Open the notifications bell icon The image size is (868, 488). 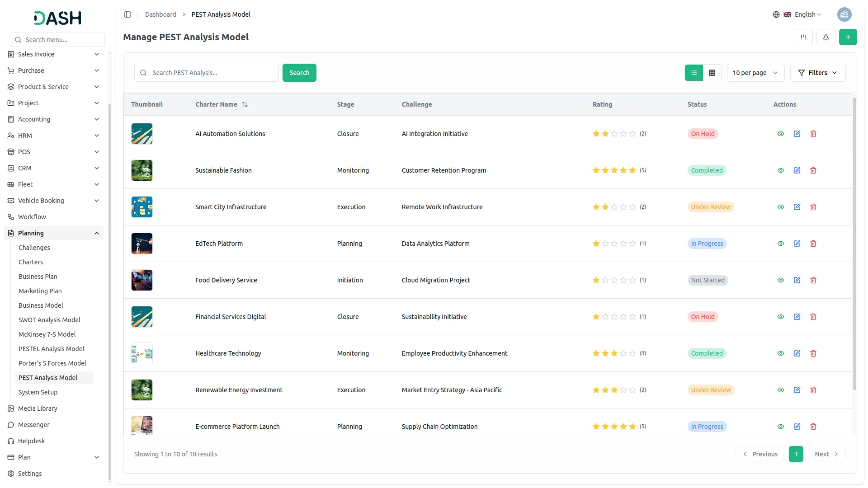[x=826, y=37]
